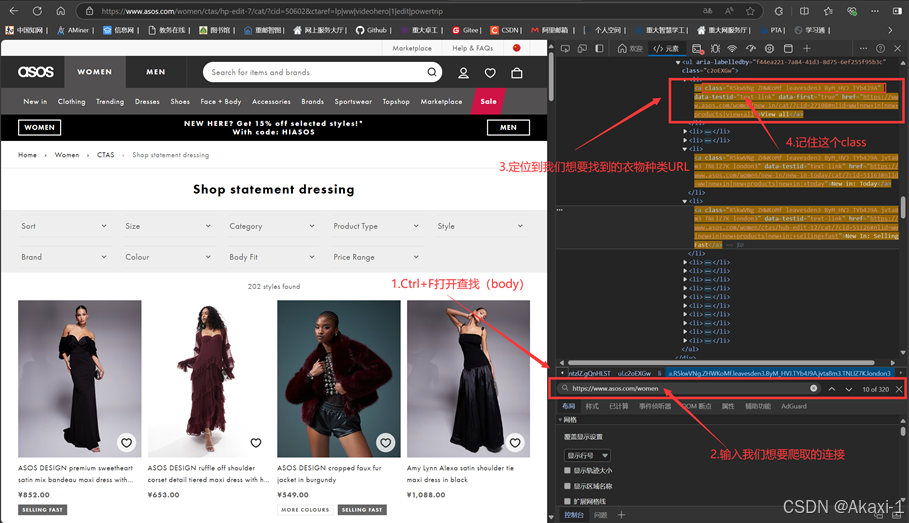
Task: Save the premium sweetheart maxi dress with heart
Action: click(126, 443)
